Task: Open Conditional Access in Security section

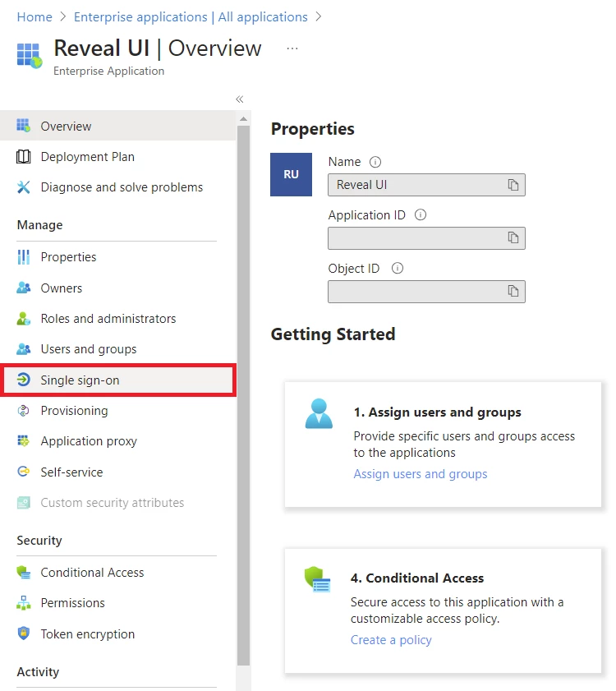Action: point(117,572)
